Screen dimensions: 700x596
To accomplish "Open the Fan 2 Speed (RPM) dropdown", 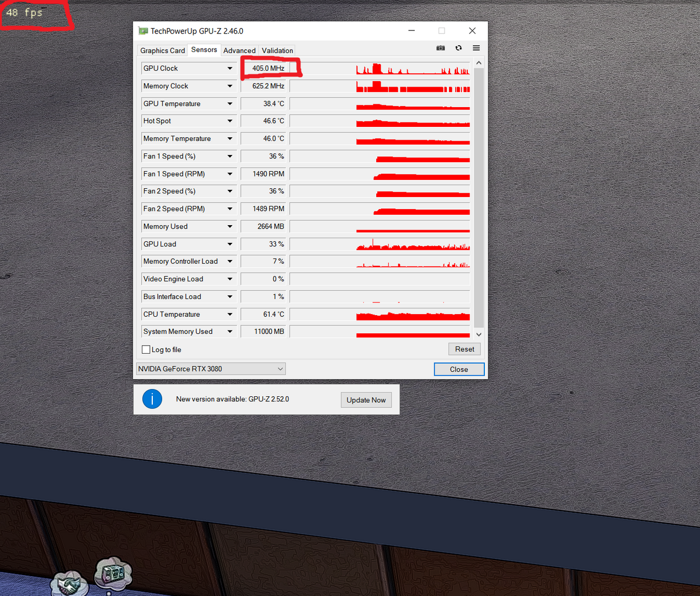I will tap(230, 209).
